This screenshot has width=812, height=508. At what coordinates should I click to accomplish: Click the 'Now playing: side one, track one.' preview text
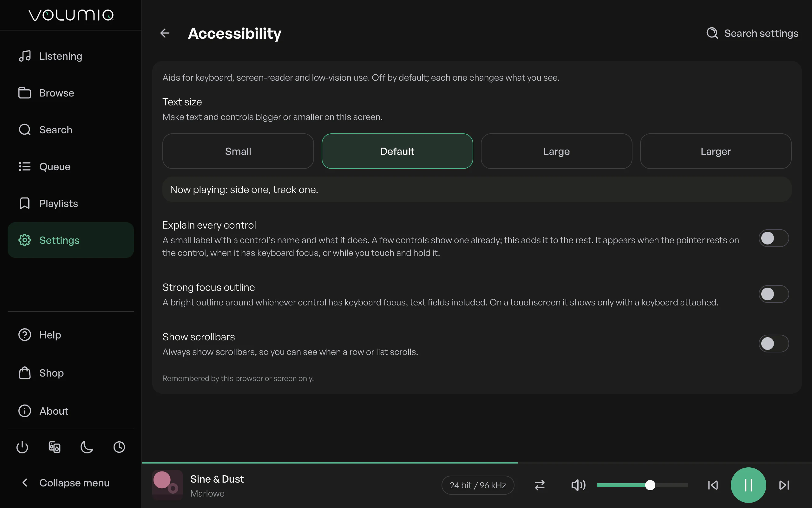click(x=244, y=190)
